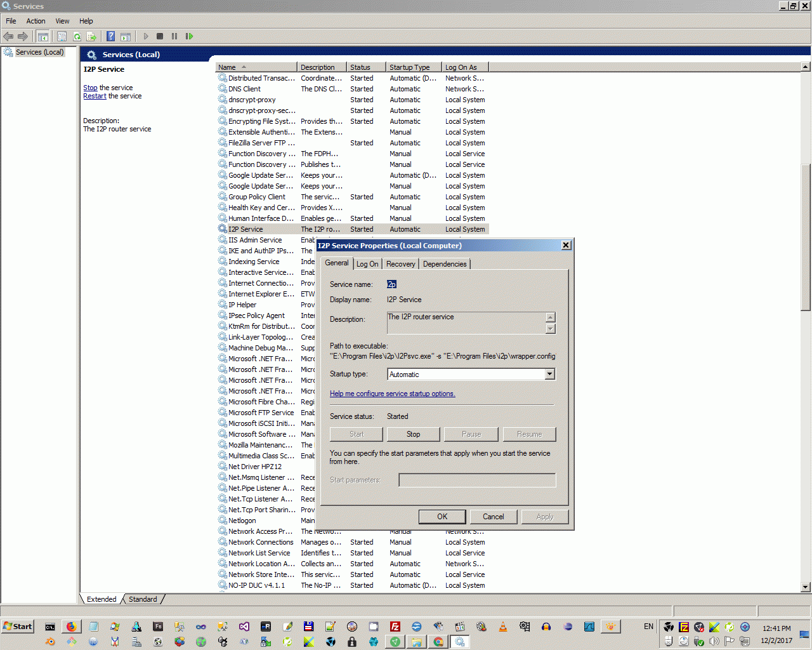Screen dimensions: 812x650
Task: Switch to the Standard view tab
Action: click(x=143, y=599)
